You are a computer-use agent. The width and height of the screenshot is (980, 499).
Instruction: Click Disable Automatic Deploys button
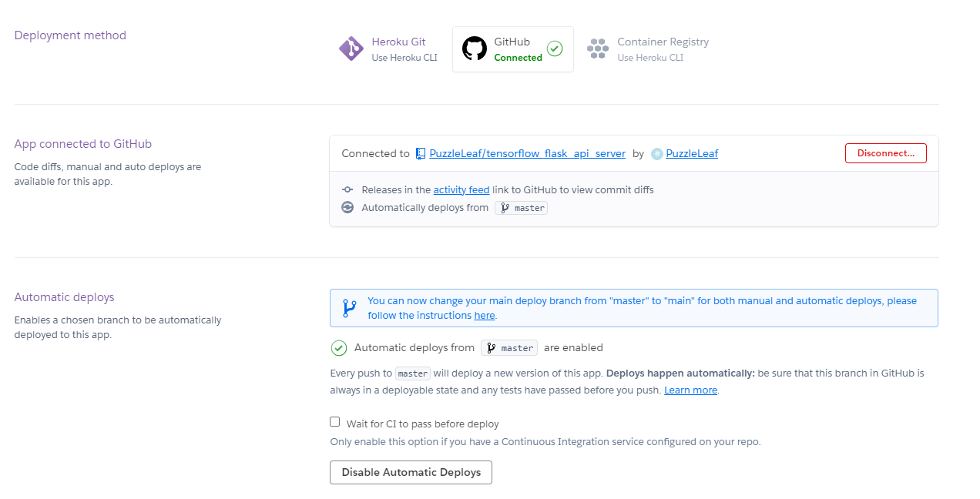(411, 472)
